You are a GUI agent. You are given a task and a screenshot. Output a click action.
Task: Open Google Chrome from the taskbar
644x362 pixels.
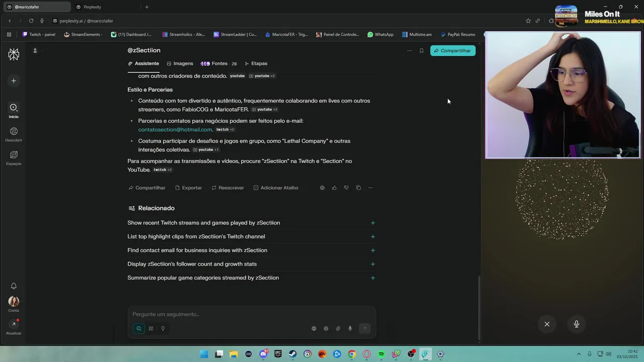[352, 354]
